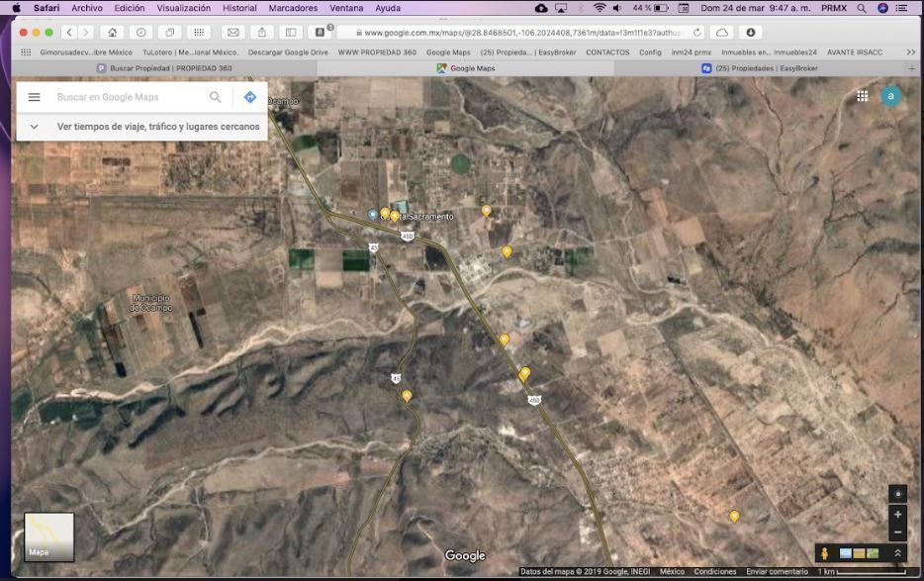Open the Google Maps hamburger menu
924x581 pixels.
point(34,97)
